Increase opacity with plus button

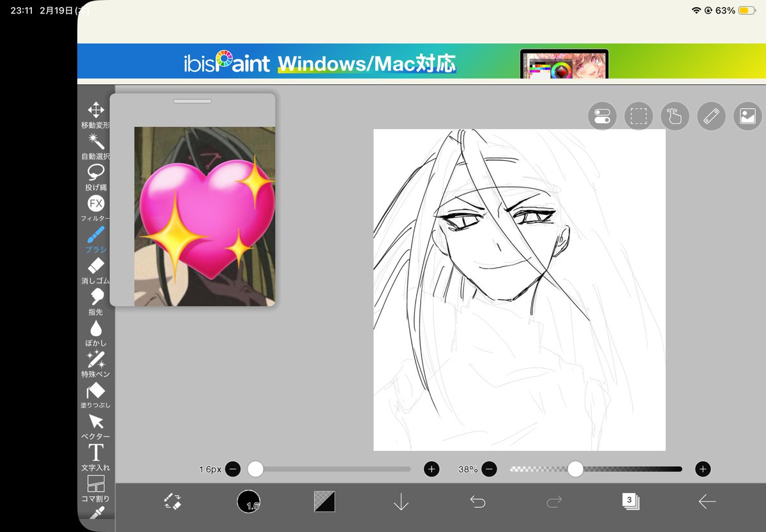703,469
